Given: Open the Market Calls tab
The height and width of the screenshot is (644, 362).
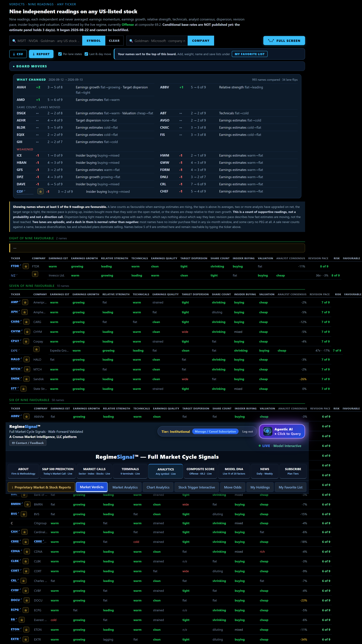Looking at the screenshot, I should [94, 471].
